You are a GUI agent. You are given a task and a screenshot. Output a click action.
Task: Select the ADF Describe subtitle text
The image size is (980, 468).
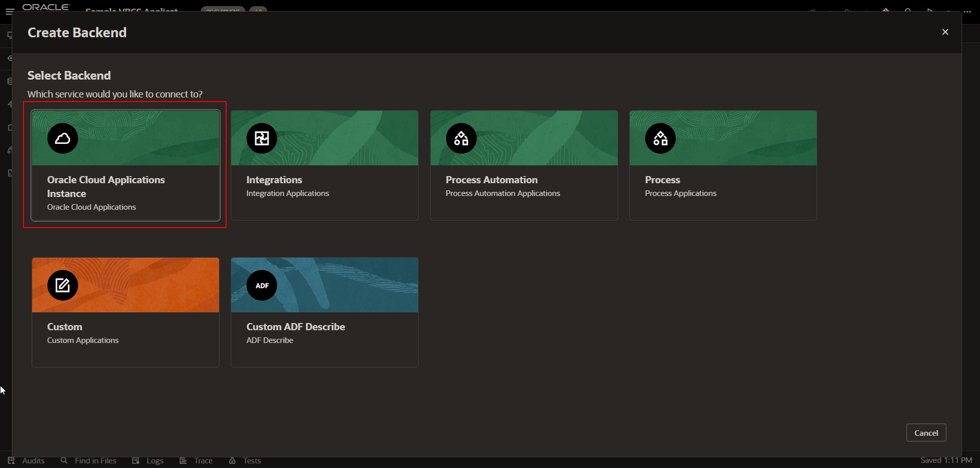269,340
